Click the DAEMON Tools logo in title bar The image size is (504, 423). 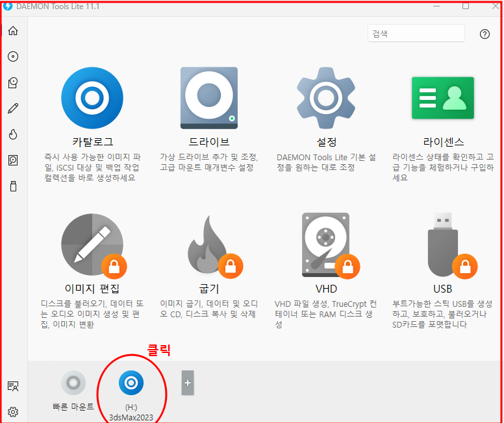(x=8, y=6)
